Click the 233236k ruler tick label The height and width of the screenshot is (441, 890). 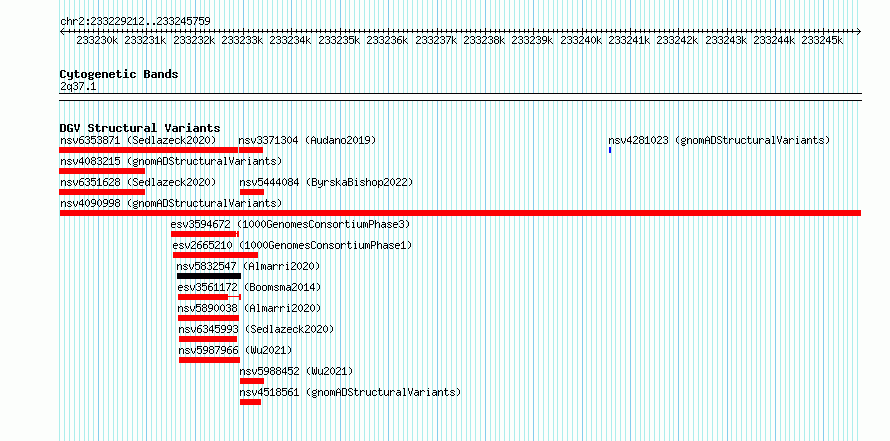pyautogui.click(x=388, y=41)
